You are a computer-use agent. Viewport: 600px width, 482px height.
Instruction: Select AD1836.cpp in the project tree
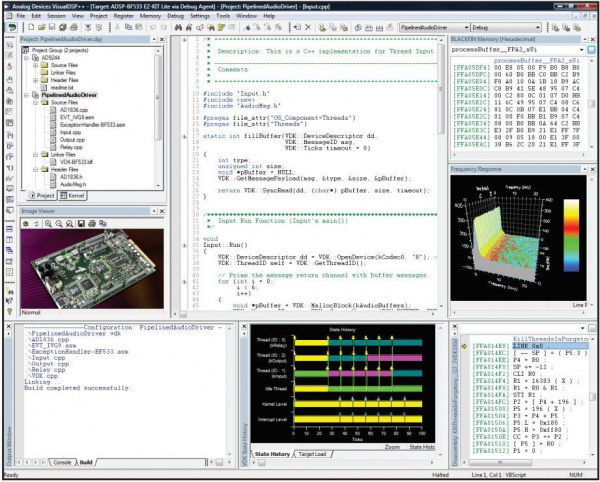pos(74,110)
